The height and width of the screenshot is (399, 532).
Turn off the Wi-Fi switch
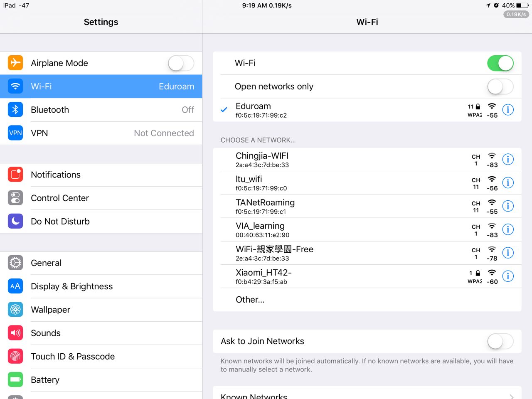tap(500, 63)
